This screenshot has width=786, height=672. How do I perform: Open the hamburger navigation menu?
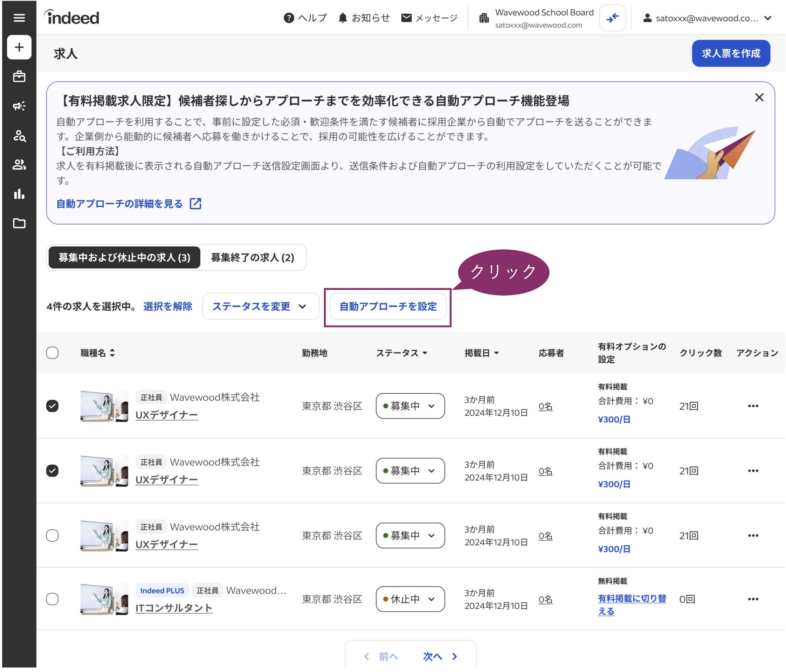[19, 18]
